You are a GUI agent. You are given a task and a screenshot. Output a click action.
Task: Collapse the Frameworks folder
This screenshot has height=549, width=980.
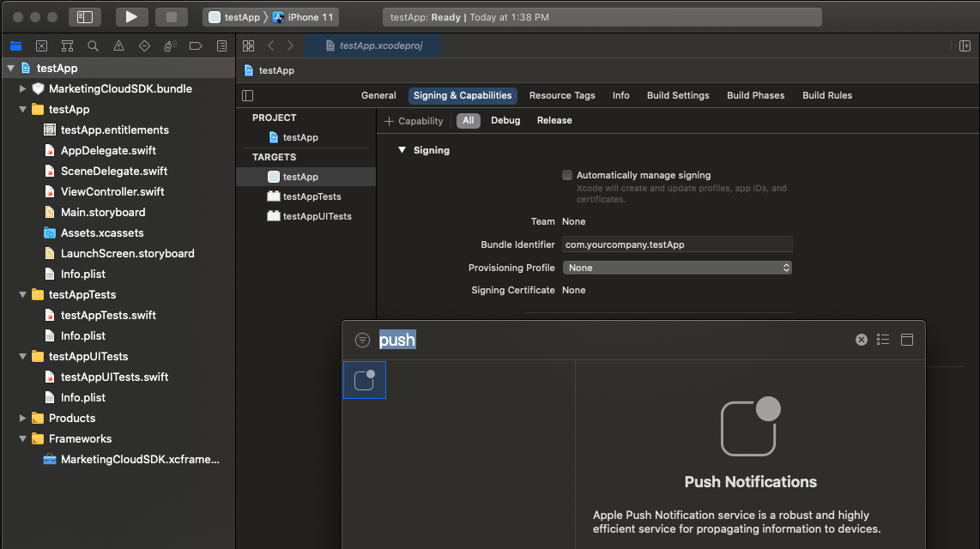click(22, 439)
